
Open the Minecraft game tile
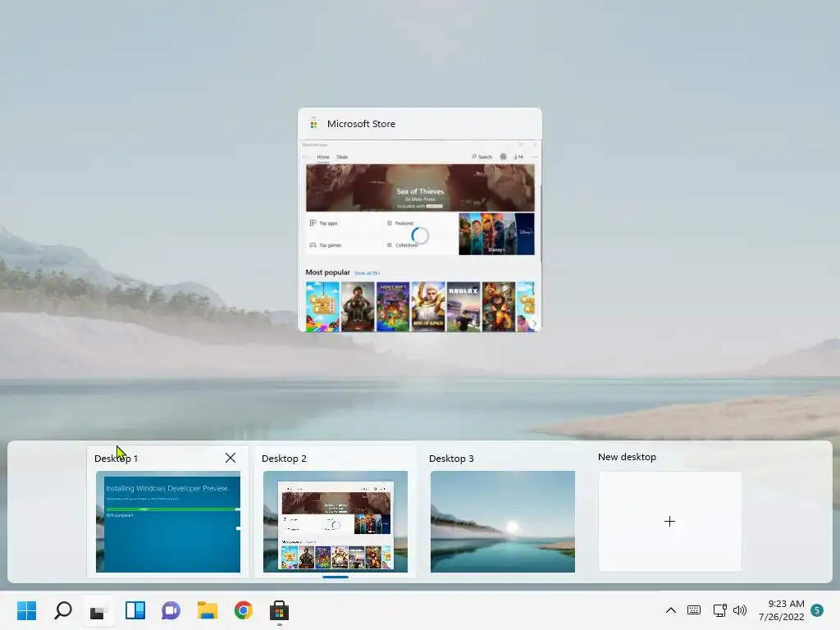click(x=393, y=307)
